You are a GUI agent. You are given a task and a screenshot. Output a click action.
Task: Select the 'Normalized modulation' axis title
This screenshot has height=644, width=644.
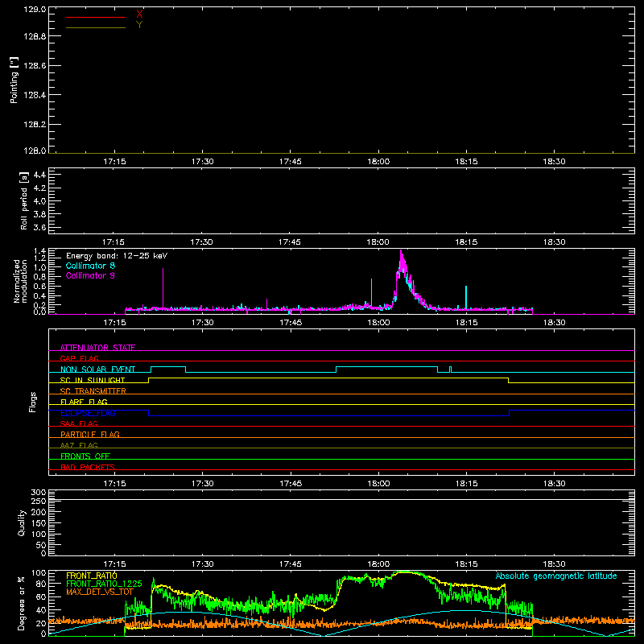coord(20,281)
